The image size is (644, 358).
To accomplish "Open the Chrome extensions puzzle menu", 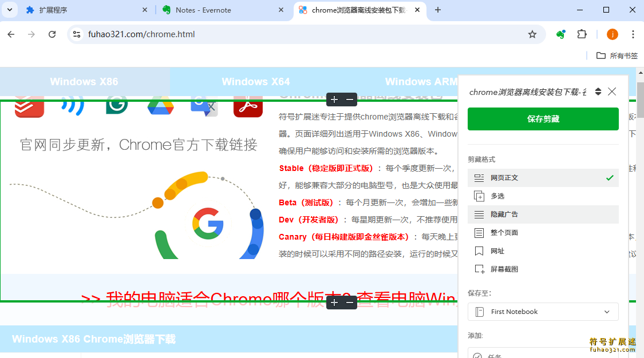I will click(x=582, y=34).
